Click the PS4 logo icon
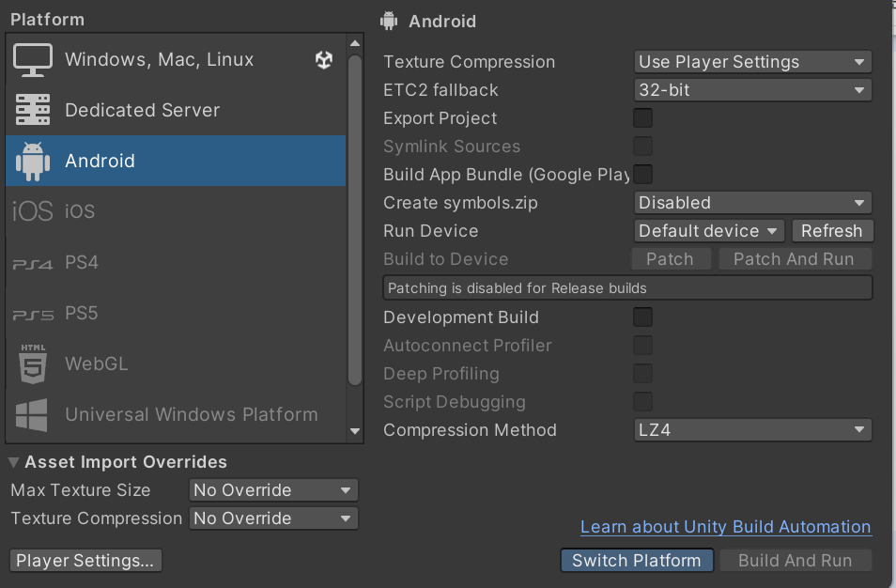This screenshot has height=588, width=896. [33, 264]
